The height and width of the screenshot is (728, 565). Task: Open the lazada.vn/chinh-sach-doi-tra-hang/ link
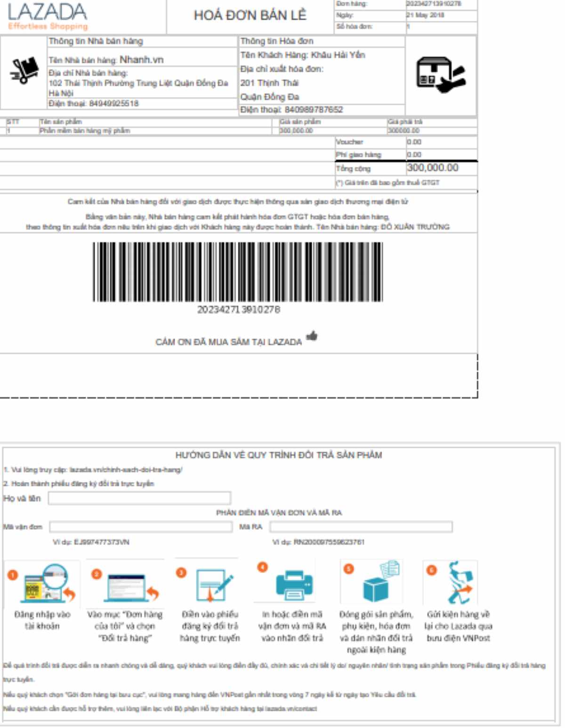pyautogui.click(x=126, y=470)
